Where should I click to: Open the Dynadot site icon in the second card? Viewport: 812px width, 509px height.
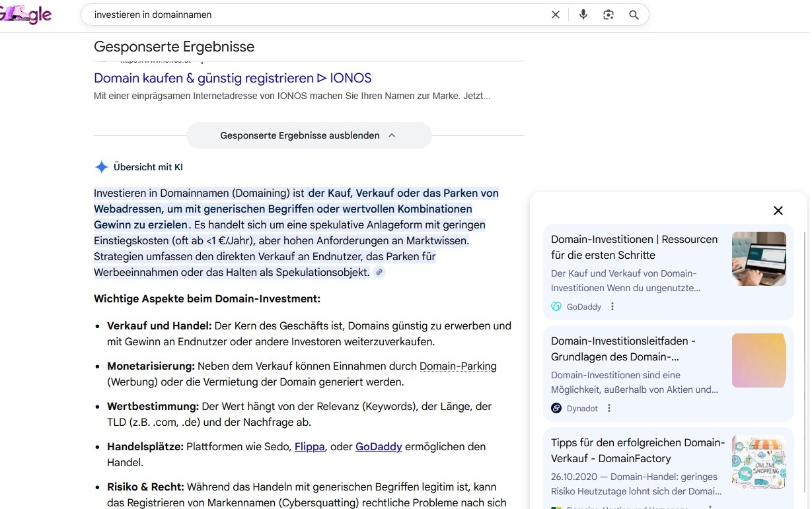556,407
